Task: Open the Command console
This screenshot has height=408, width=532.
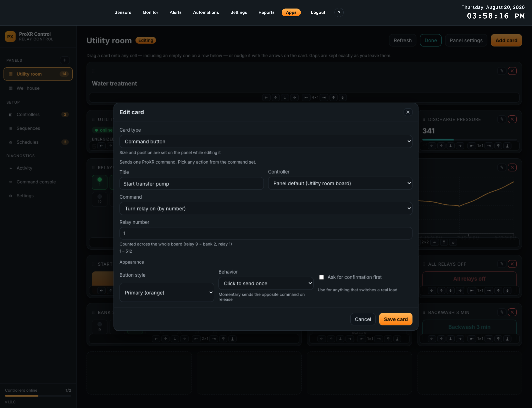Action: click(38, 182)
